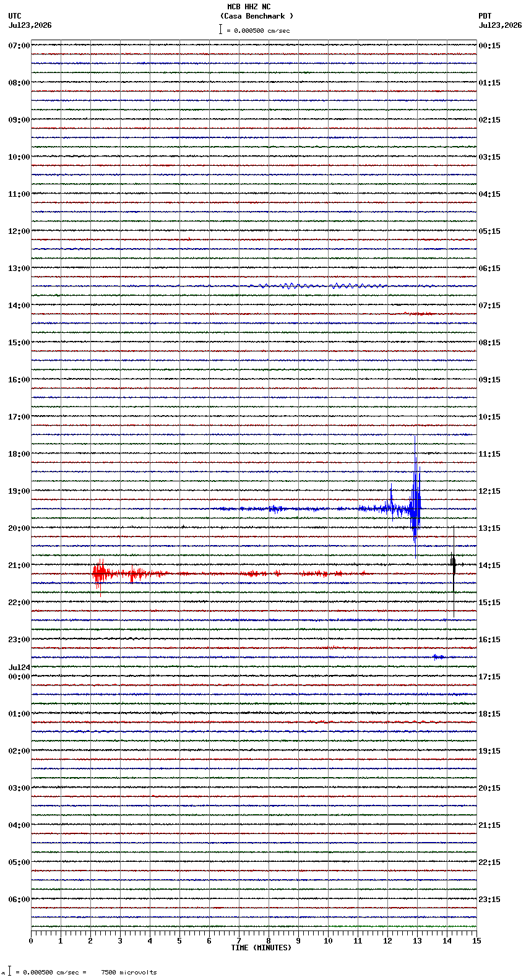
Task: Click the 'PDT' header label
Action: coord(485,16)
